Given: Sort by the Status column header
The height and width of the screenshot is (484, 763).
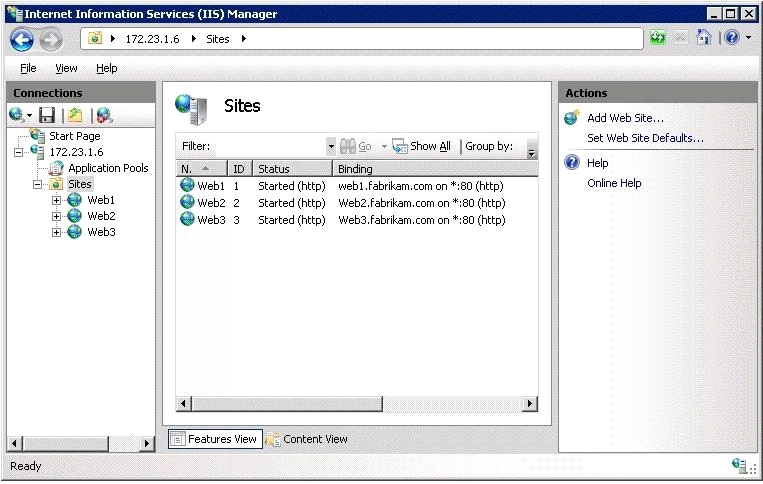Looking at the screenshot, I should point(292,169).
